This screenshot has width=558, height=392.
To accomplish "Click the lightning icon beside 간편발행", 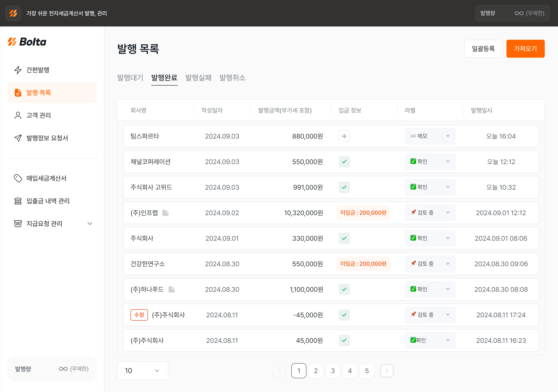I will pyautogui.click(x=18, y=70).
